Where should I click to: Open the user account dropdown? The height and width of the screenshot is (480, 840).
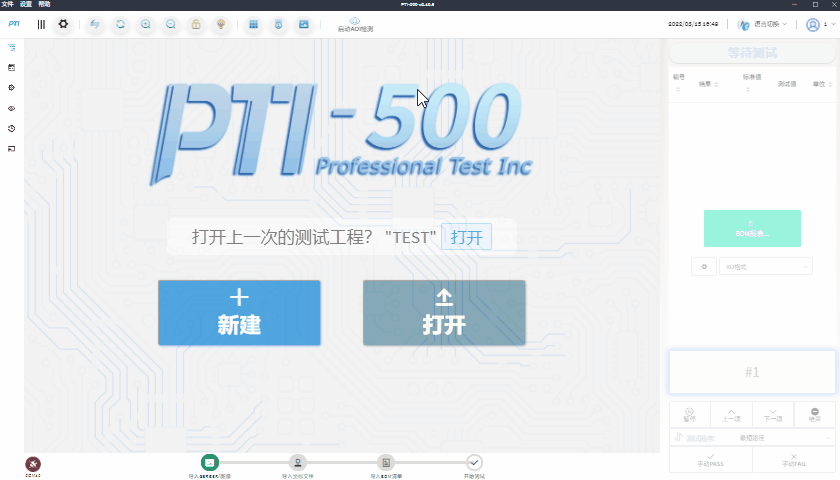[x=821, y=25]
